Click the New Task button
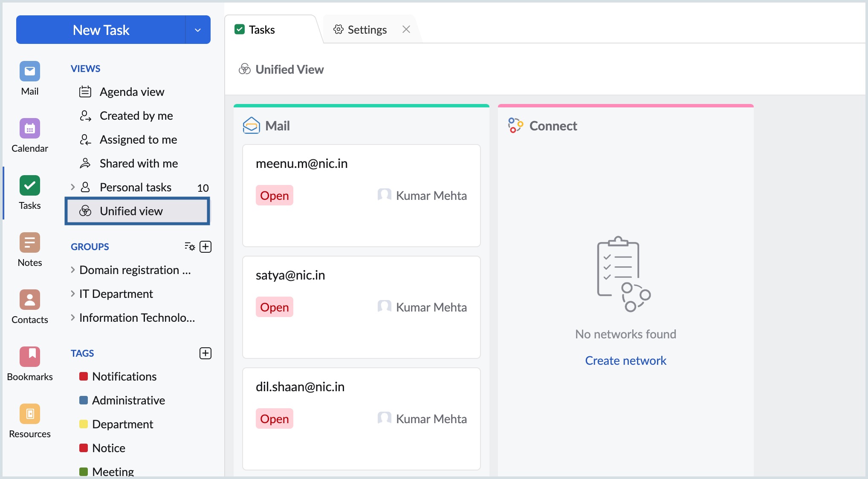The width and height of the screenshot is (868, 479). [101, 30]
